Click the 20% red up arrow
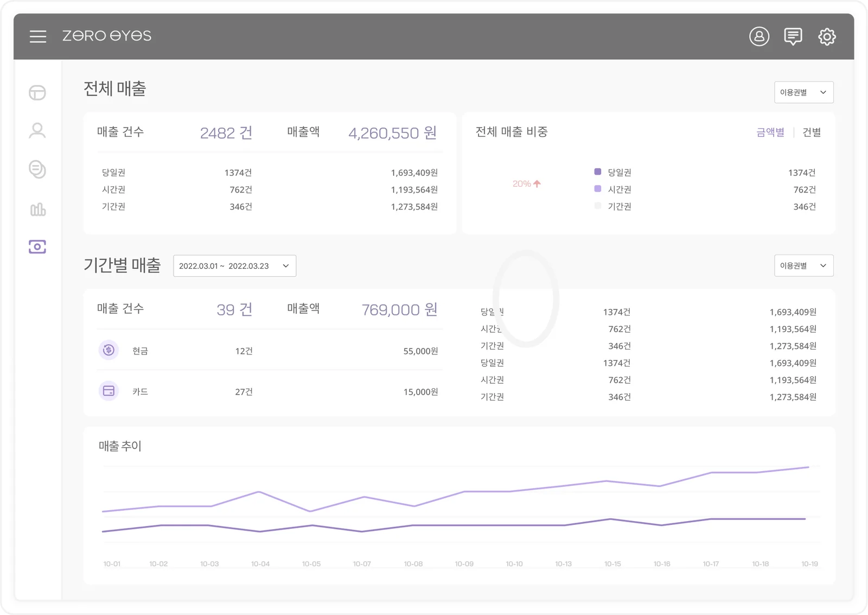Viewport: 868px width, 615px height. [537, 184]
